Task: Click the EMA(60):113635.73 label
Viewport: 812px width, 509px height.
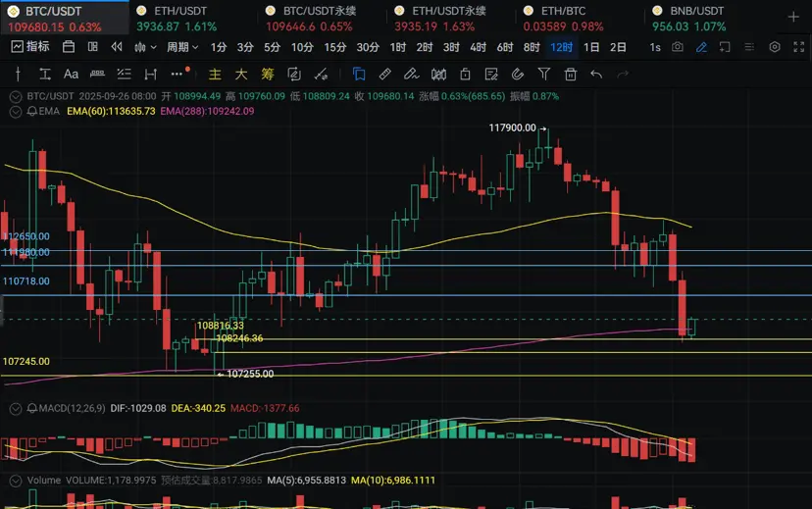Action: pos(111,112)
